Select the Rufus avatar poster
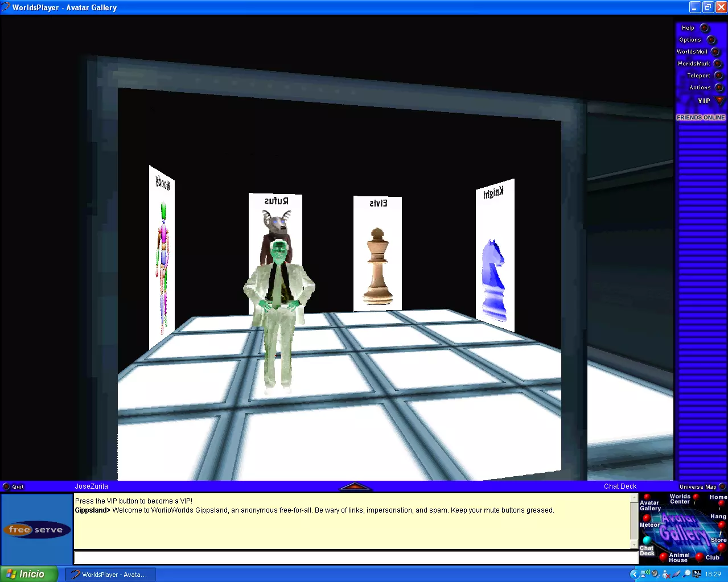728x582 pixels. click(275, 228)
